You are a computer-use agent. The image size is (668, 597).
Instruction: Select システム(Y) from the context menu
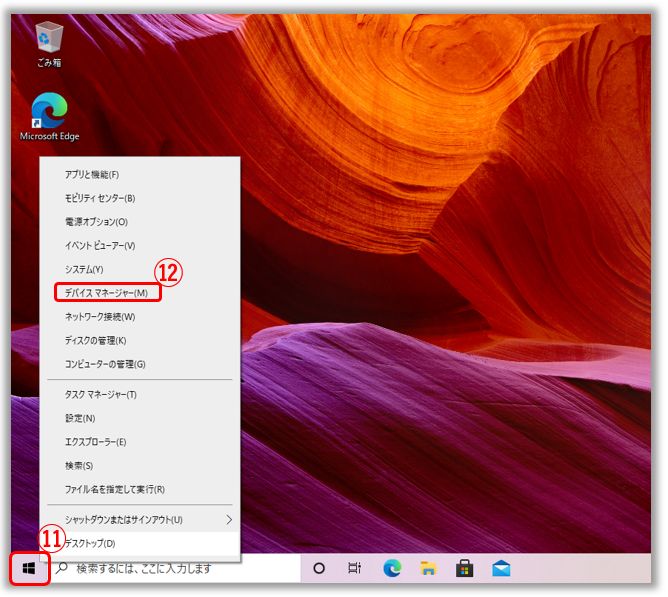point(140,269)
